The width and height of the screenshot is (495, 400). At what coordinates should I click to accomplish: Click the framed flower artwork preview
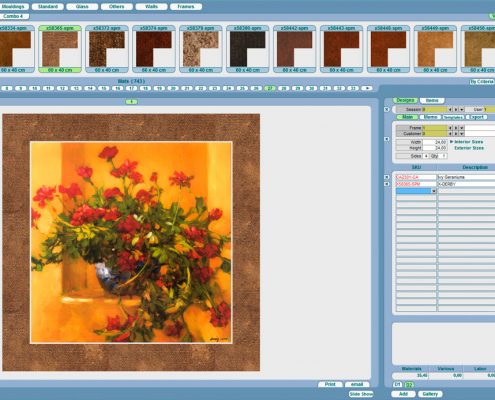point(131,242)
